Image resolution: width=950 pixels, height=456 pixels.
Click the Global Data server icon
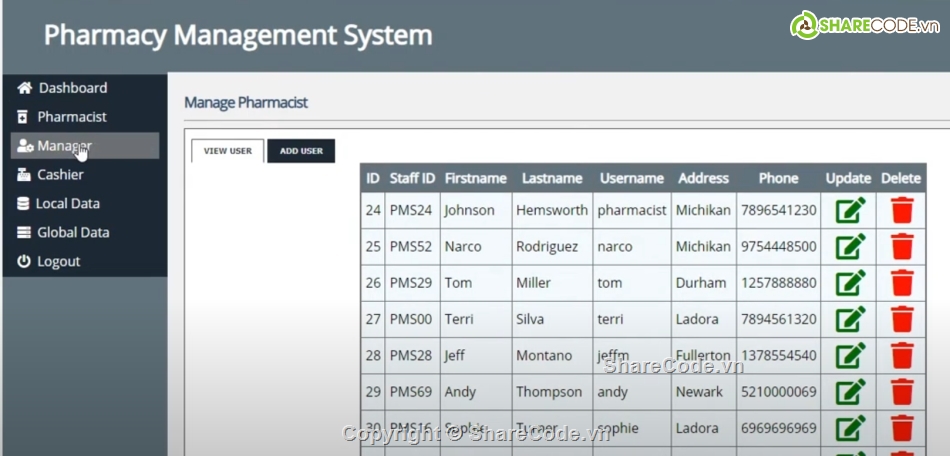pyautogui.click(x=24, y=233)
